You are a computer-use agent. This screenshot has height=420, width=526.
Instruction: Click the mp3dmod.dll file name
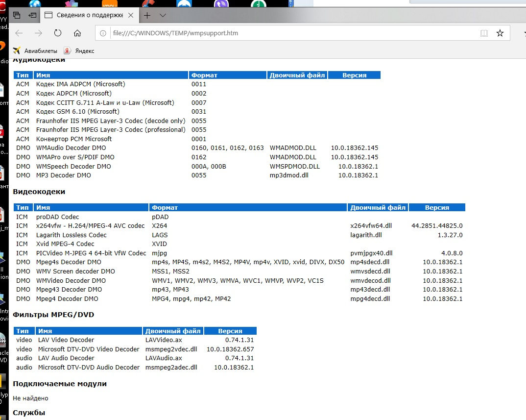click(x=289, y=175)
